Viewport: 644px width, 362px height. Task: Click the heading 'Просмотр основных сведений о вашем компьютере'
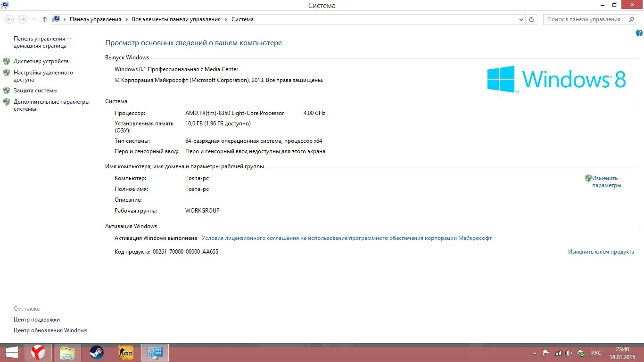[x=193, y=43]
